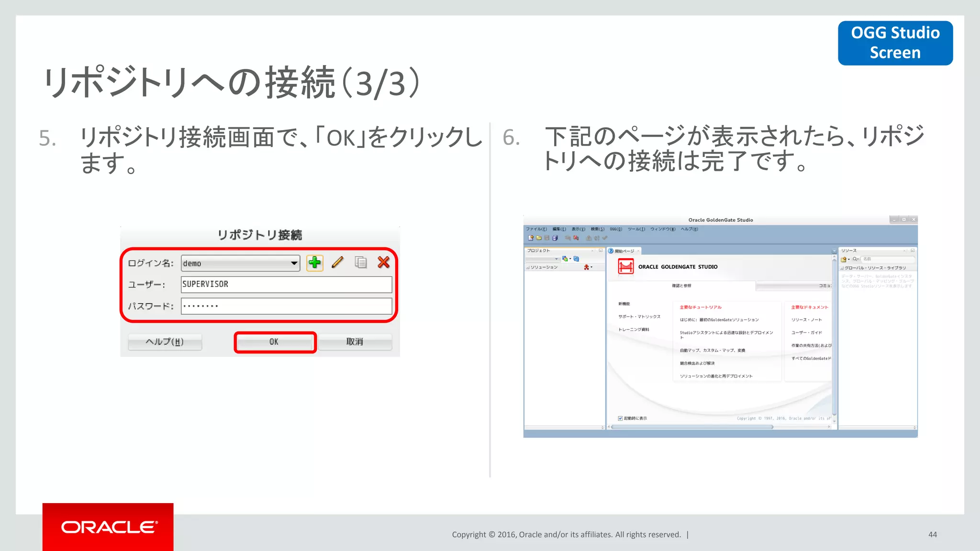980x551 pixels.
Task: Open the Studioアシスタント tutorial link
Action: point(726,335)
